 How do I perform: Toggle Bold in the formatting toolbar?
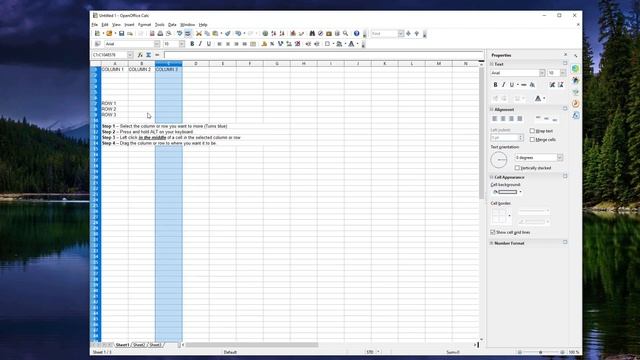(192, 44)
